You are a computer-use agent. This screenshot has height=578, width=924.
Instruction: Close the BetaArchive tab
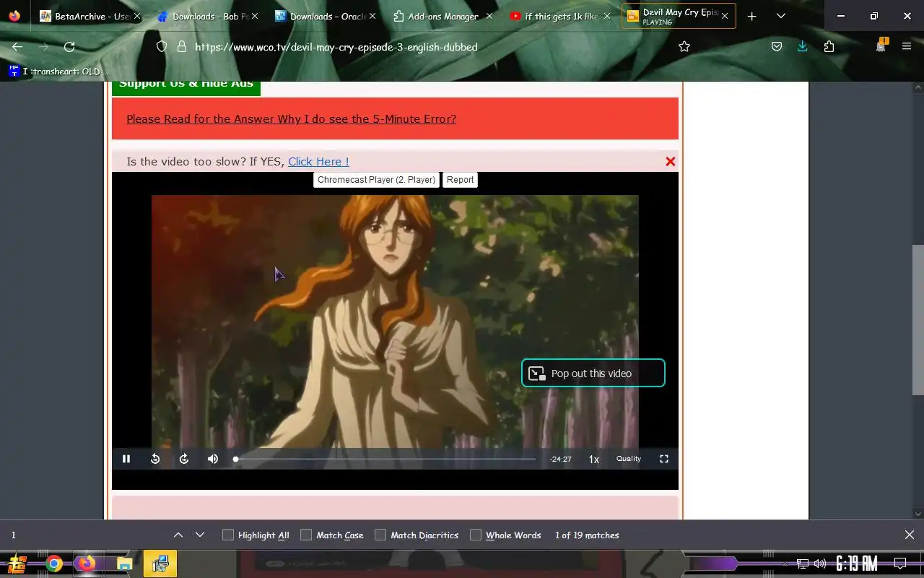(137, 16)
